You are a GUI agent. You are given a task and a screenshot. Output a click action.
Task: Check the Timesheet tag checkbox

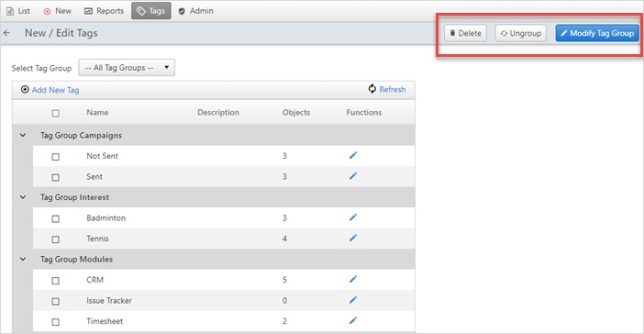pos(55,322)
